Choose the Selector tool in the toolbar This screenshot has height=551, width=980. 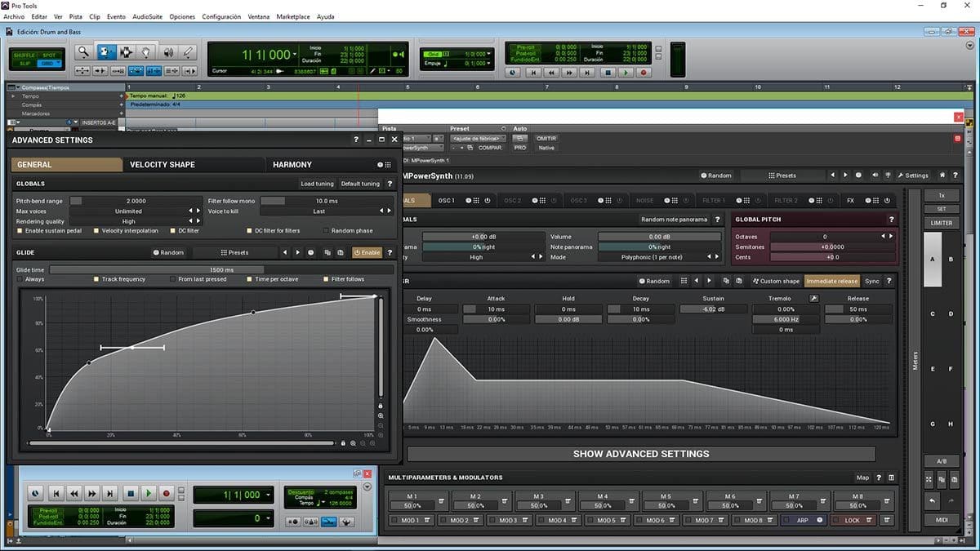tap(127, 51)
